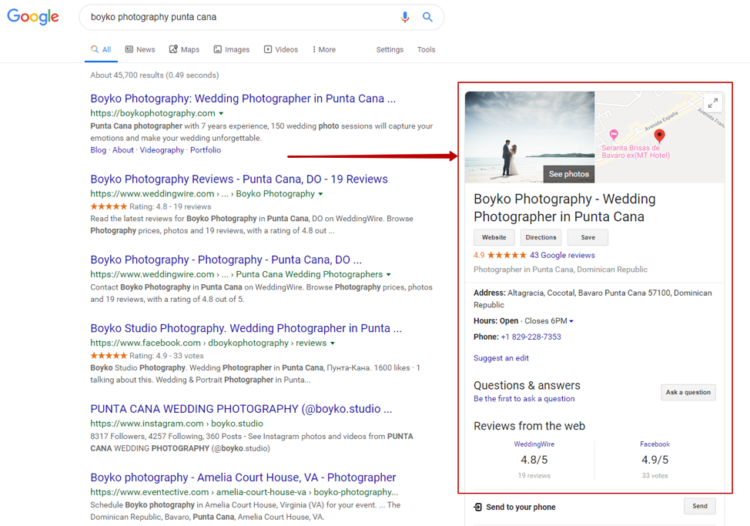Image resolution: width=750 pixels, height=526 pixels.
Task: Open Facebook reviews from the web link
Action: coord(655,444)
